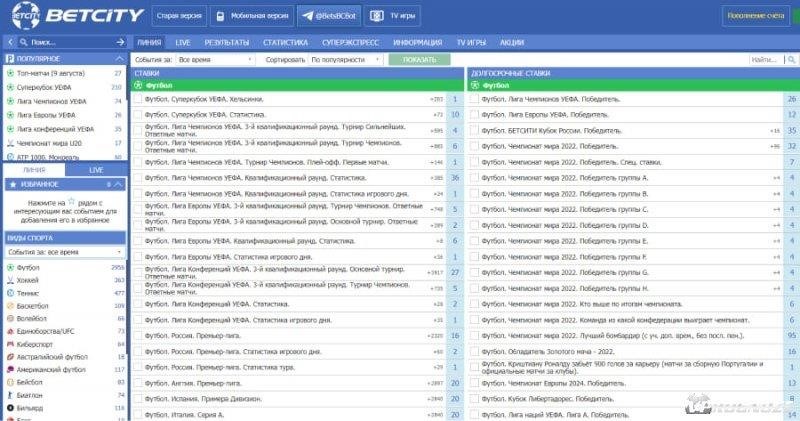Click the Киберспорт sport icon

pyautogui.click(x=10, y=344)
